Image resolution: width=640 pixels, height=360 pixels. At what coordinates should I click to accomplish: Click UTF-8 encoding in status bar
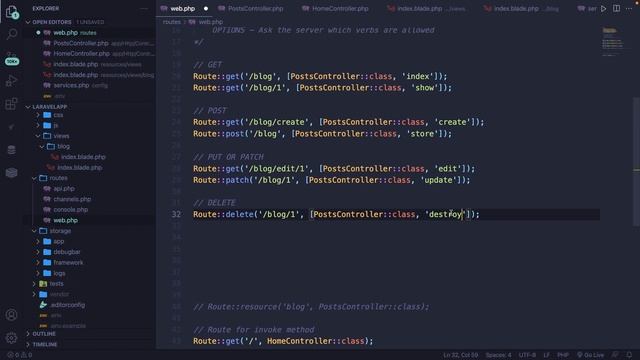point(527,355)
